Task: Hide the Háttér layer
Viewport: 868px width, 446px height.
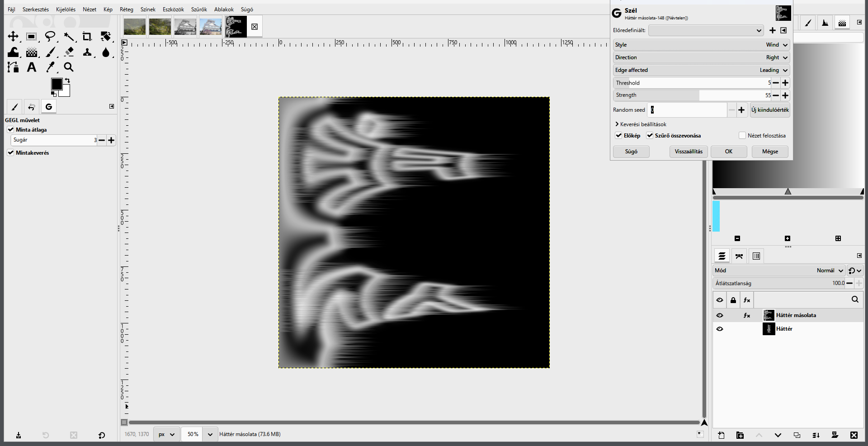Action: pyautogui.click(x=720, y=329)
